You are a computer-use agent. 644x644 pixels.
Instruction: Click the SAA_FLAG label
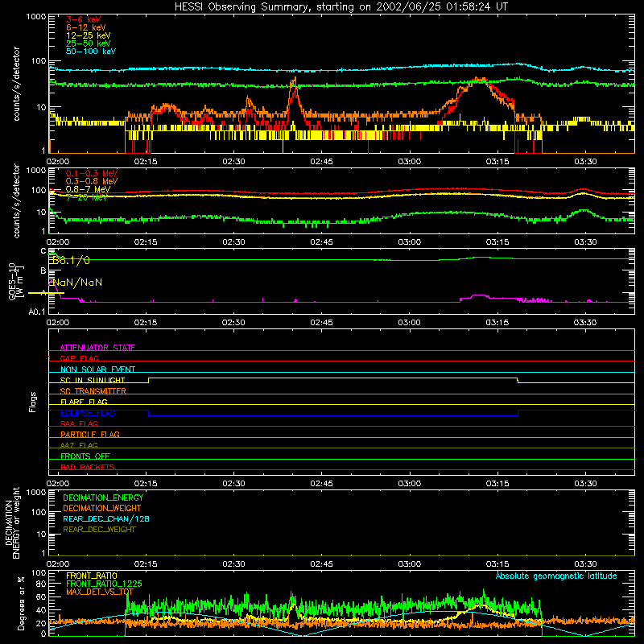pyautogui.click(x=79, y=423)
